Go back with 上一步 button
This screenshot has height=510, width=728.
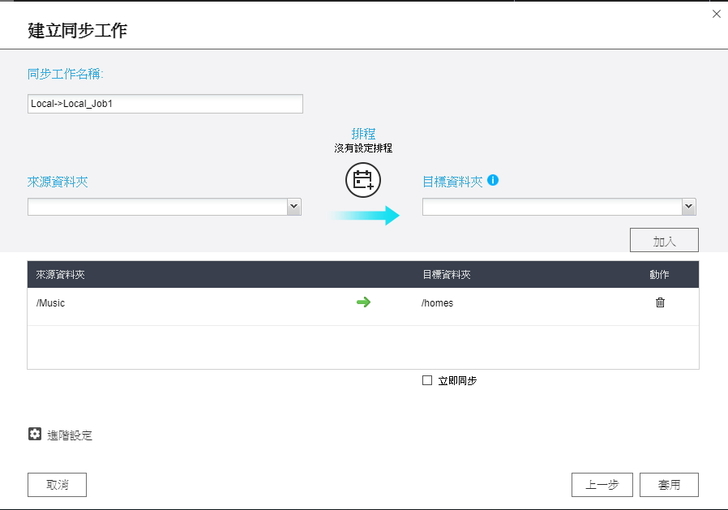[x=602, y=485]
